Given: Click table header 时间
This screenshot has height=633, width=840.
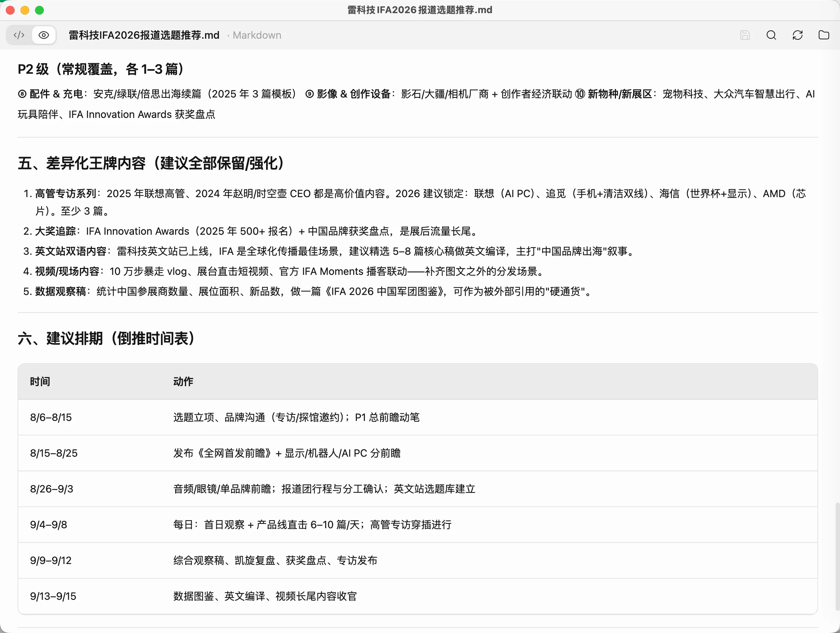Looking at the screenshot, I should 40,381.
